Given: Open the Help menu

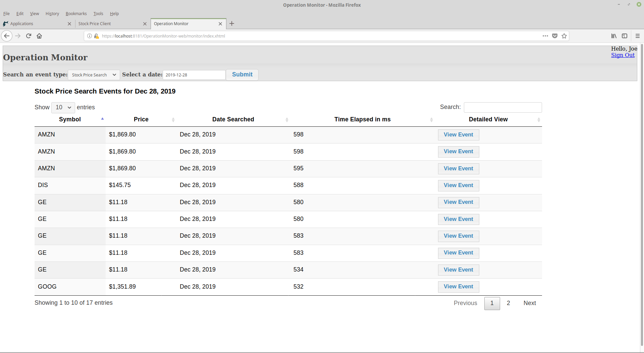Looking at the screenshot, I should (114, 14).
